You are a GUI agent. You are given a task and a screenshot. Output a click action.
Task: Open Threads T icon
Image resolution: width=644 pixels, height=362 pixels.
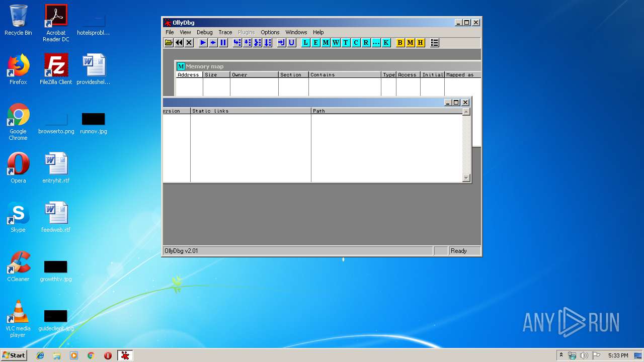(x=346, y=43)
